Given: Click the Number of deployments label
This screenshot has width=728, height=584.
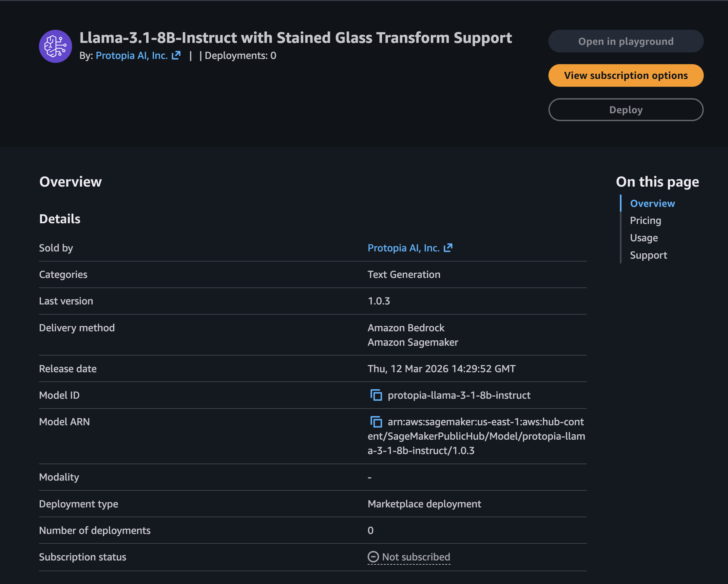Looking at the screenshot, I should (95, 531).
